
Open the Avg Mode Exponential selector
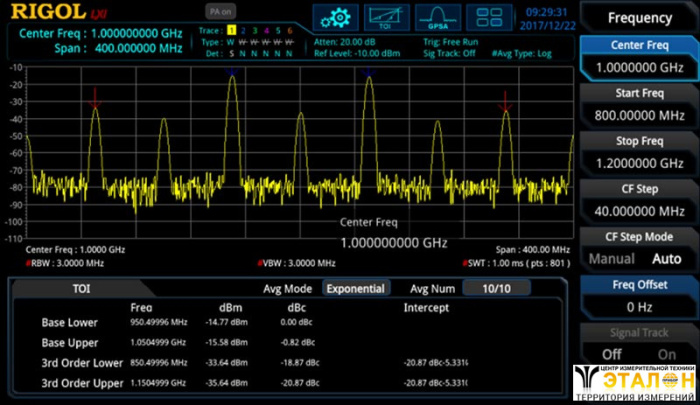pos(357,288)
